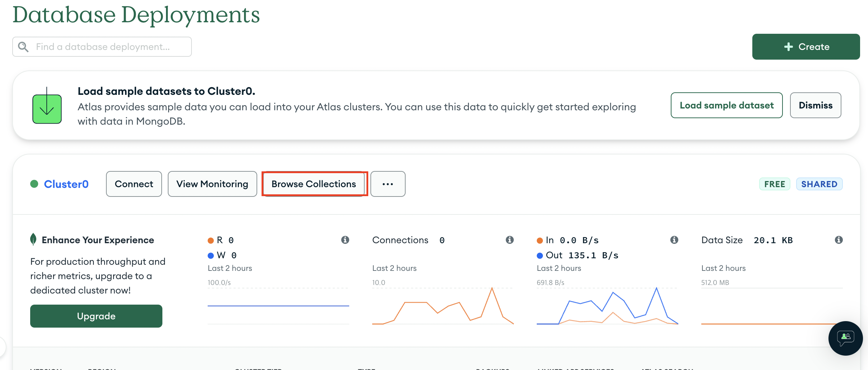The height and width of the screenshot is (370, 868).
Task: Open info icon for R/W operations
Action: point(345,240)
